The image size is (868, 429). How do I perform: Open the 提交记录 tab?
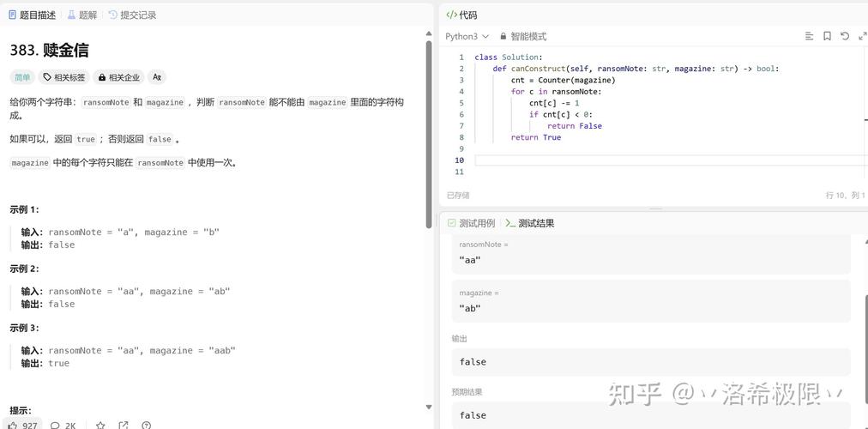pos(132,15)
